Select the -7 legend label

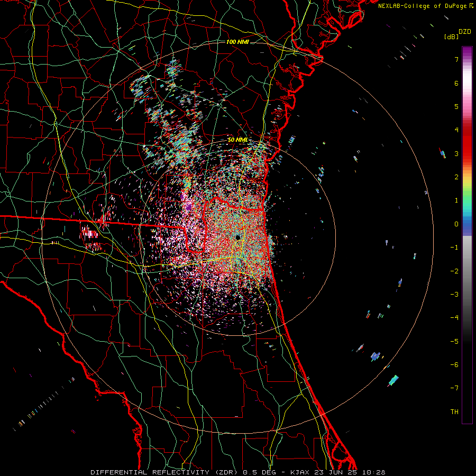point(454,388)
